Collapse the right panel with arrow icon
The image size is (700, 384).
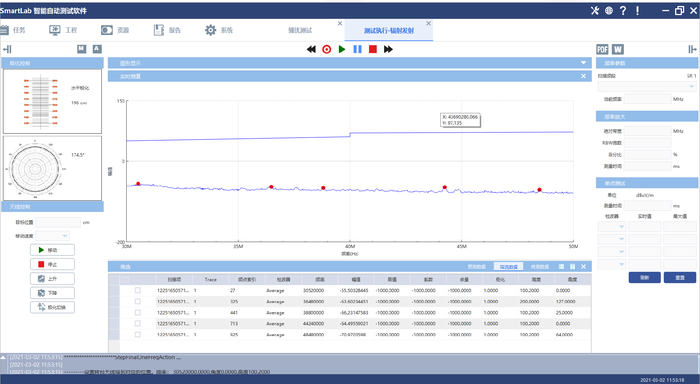692,49
